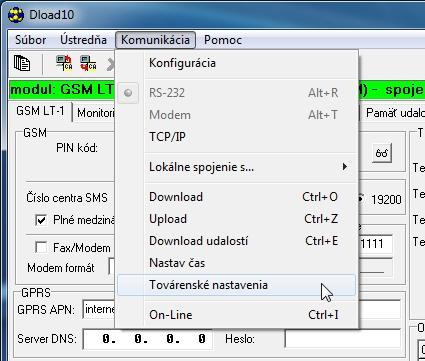Toggle Plné medzinárodné checkbox
The height and width of the screenshot is (361, 425).
click(x=41, y=220)
